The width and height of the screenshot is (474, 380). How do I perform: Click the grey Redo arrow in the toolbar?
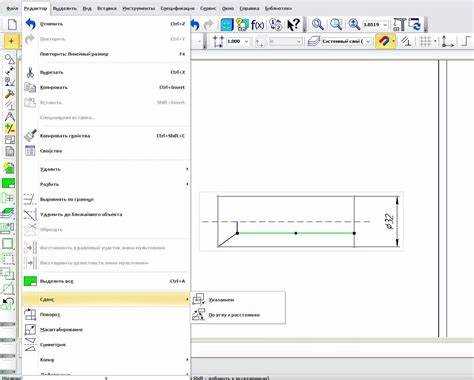tap(209, 25)
